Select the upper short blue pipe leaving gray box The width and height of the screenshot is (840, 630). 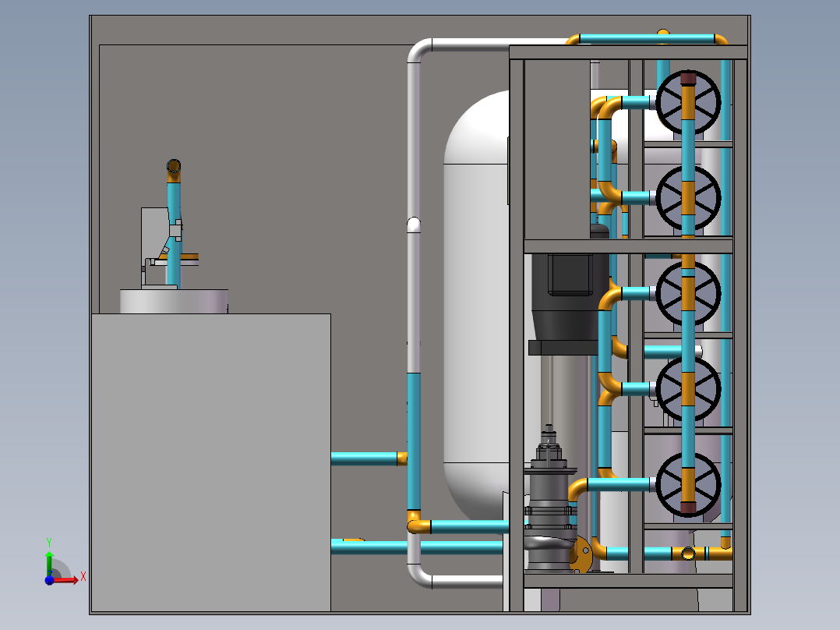[x=365, y=458]
